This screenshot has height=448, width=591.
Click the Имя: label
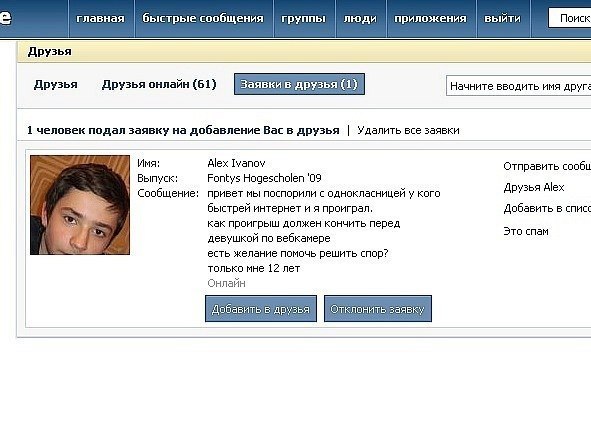[149, 163]
